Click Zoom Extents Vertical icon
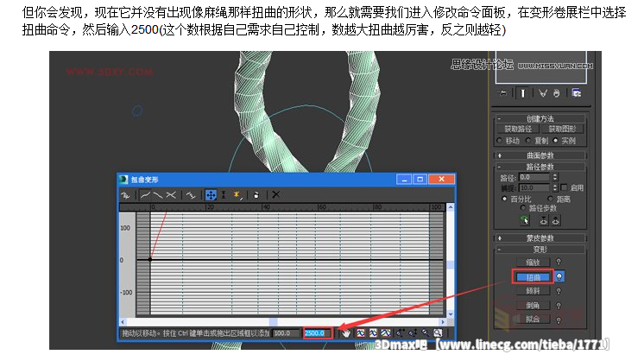Viewport: 644px width, 361px height. 385,333
